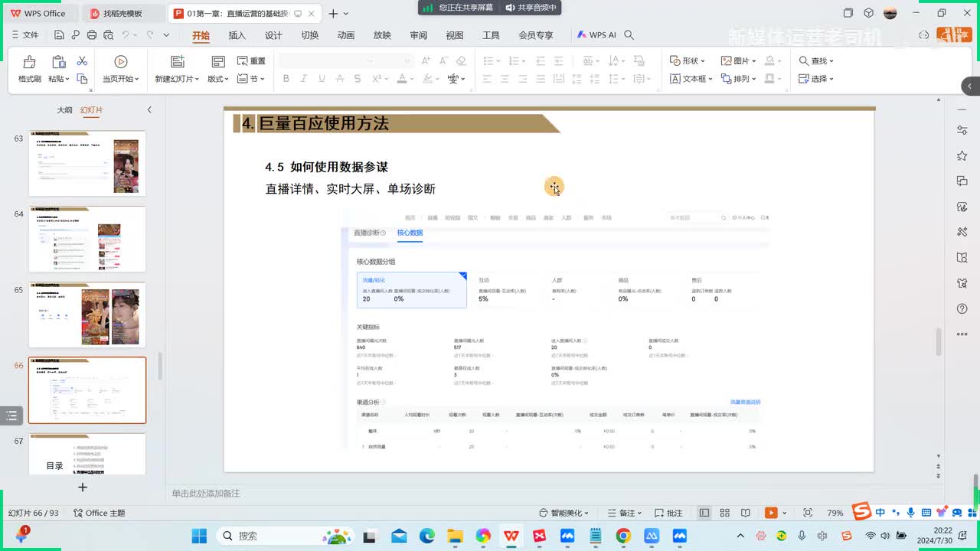
Task: Open the Section (节) dropdown
Action: pos(251,79)
